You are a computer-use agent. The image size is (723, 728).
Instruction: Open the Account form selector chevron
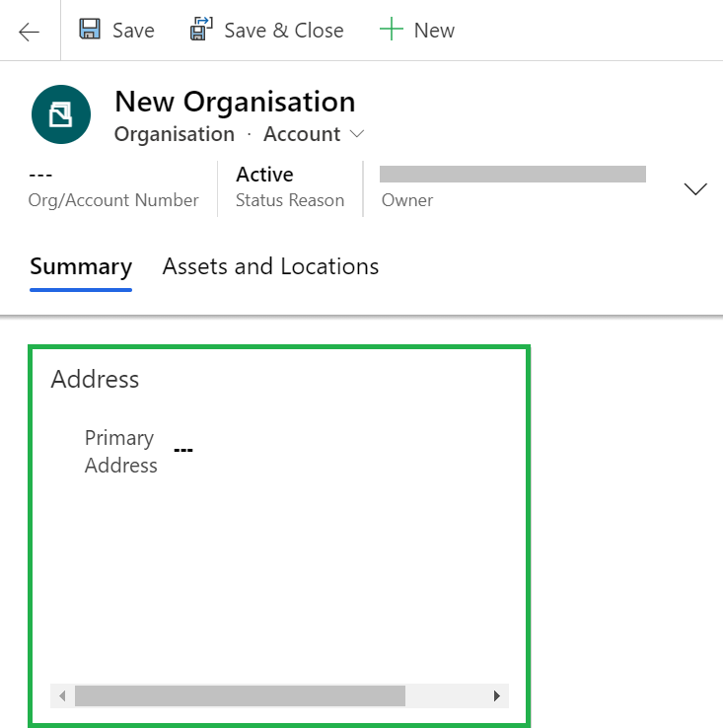tap(357, 134)
